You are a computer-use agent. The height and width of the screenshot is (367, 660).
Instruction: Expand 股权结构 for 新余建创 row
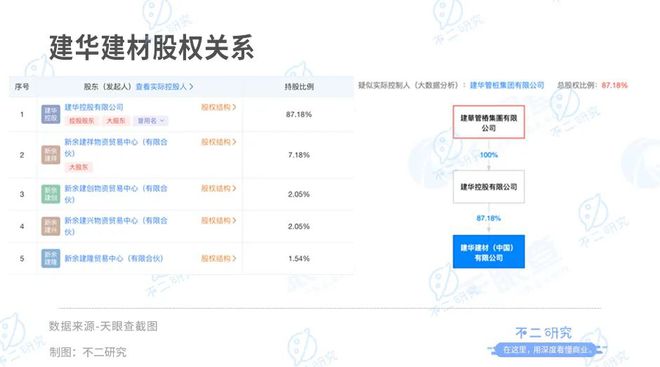pos(218,188)
